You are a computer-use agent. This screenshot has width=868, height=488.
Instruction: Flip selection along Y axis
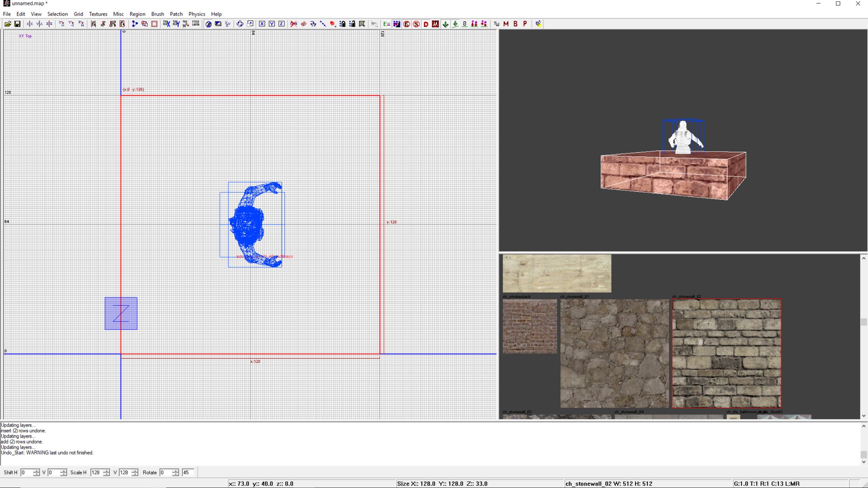(39, 24)
